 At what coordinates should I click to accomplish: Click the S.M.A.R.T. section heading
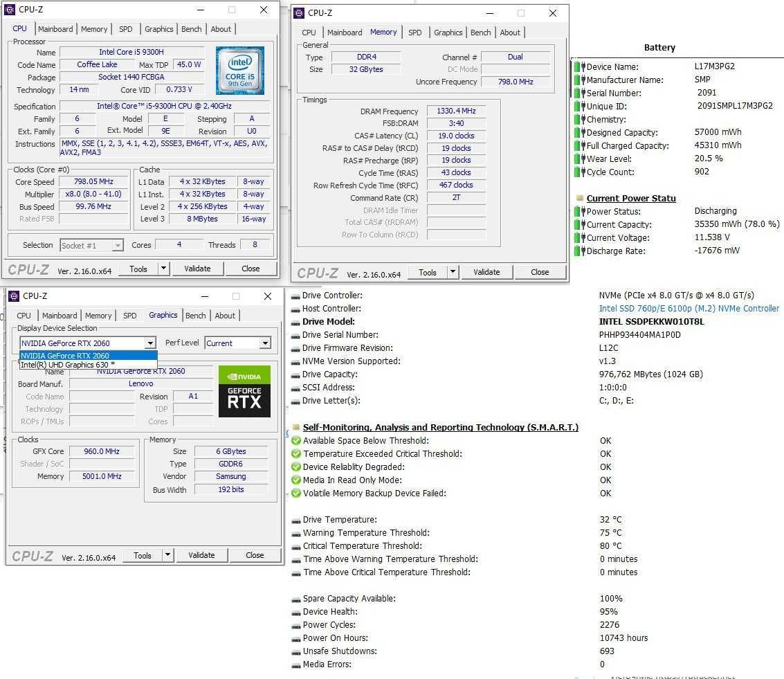(x=441, y=428)
